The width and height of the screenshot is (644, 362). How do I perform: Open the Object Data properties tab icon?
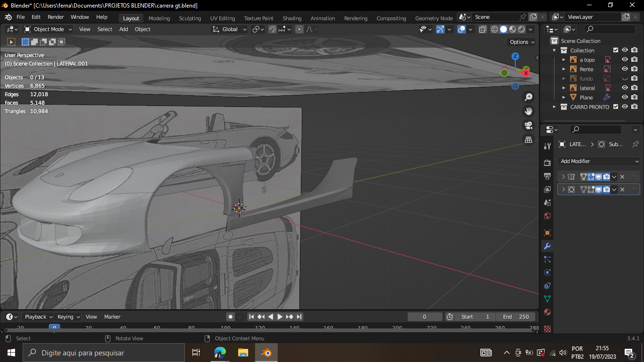(x=547, y=299)
